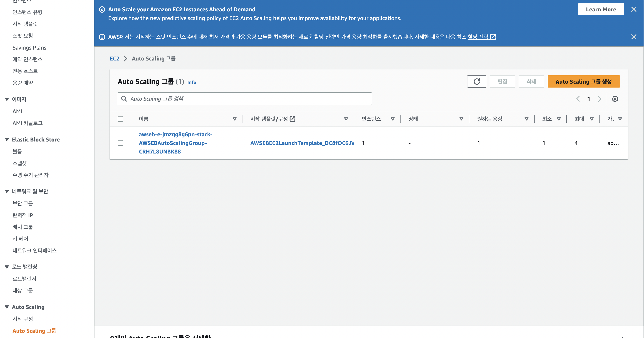Dismiss the spot instance allocation notice
The image size is (644, 338).
click(634, 37)
